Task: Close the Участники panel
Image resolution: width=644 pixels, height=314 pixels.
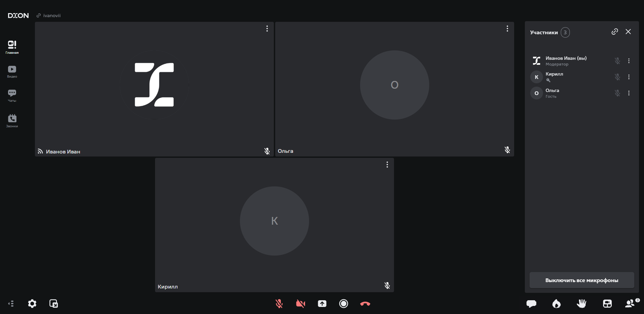Action: (x=628, y=32)
